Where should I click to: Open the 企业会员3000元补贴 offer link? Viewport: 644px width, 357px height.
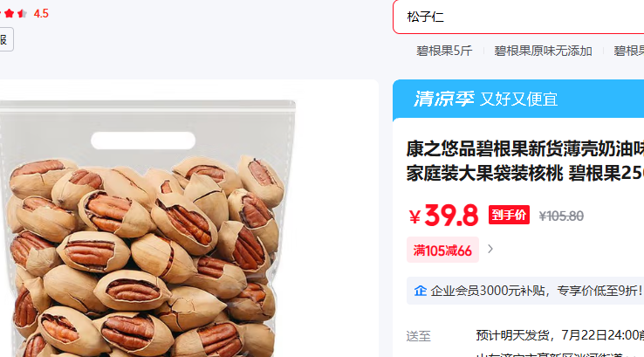pyautogui.click(x=536, y=291)
